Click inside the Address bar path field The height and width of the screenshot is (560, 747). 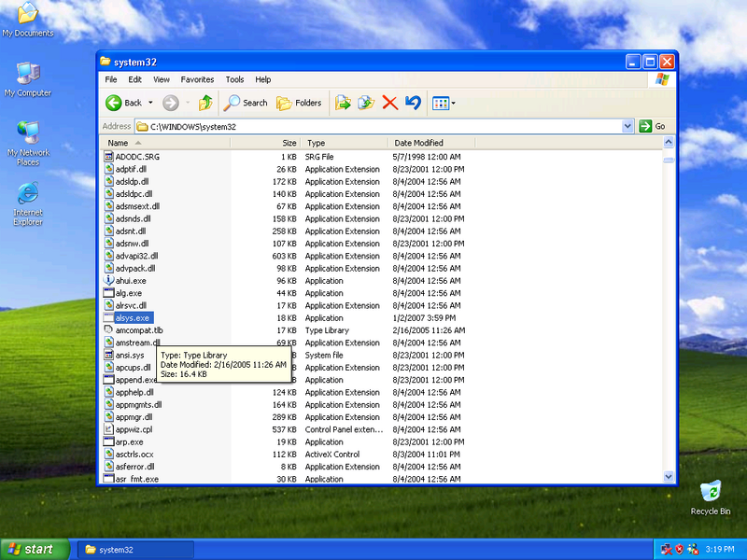tap(379, 126)
